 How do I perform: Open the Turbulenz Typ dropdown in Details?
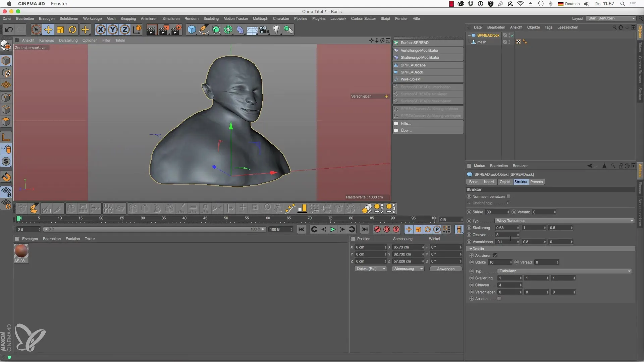pos(565,271)
